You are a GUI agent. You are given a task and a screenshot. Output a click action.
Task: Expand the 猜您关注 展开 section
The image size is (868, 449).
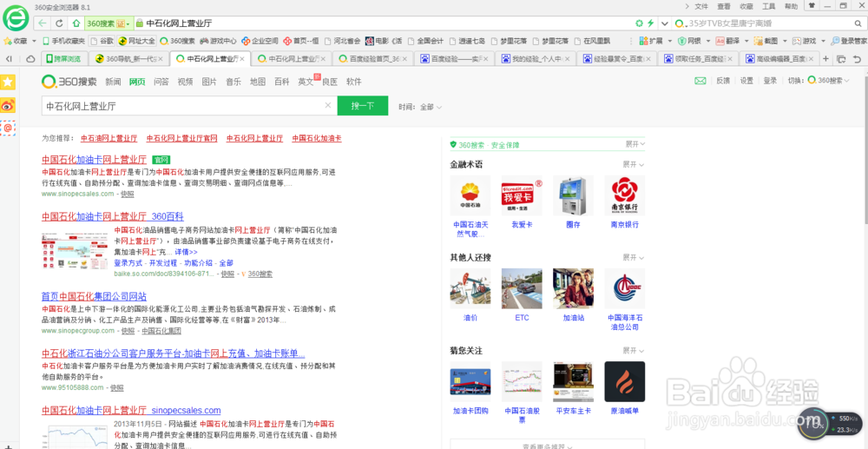[x=634, y=351]
